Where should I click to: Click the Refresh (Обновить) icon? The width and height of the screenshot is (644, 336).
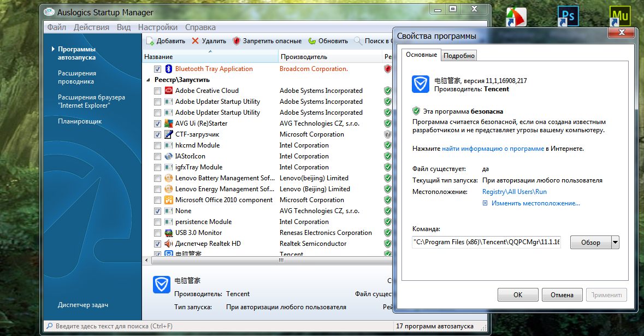pyautogui.click(x=312, y=40)
